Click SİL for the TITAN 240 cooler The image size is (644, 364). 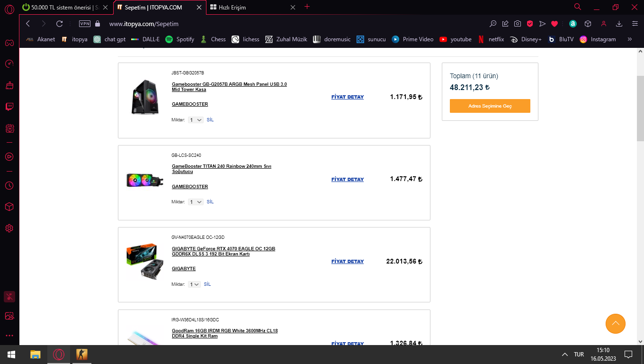(210, 202)
